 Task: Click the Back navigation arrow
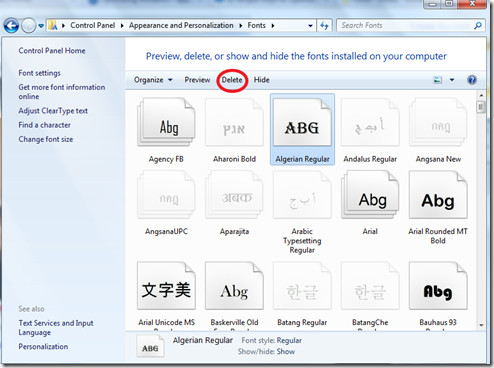pos(11,26)
